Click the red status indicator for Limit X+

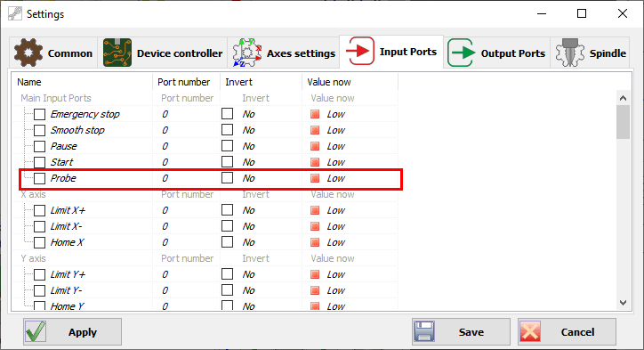click(315, 210)
